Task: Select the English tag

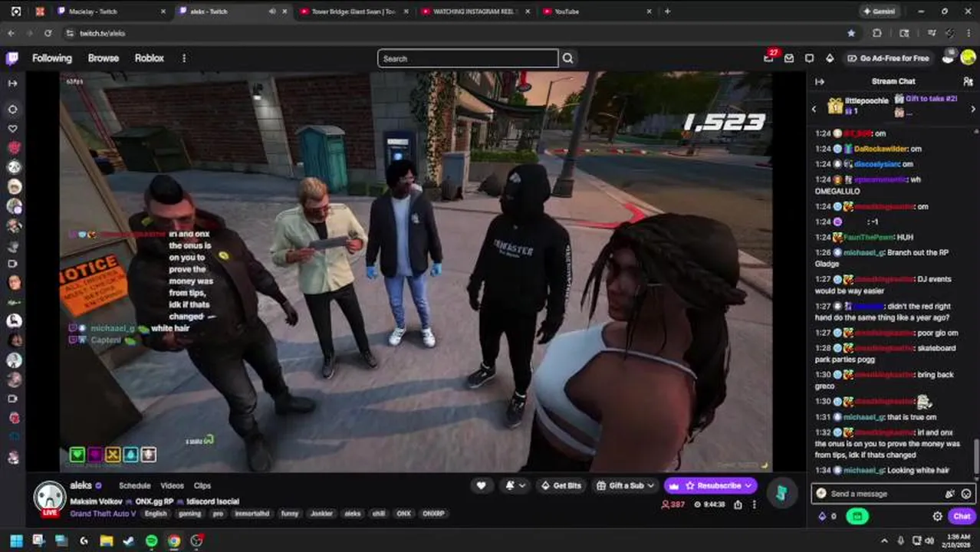Action: point(156,514)
